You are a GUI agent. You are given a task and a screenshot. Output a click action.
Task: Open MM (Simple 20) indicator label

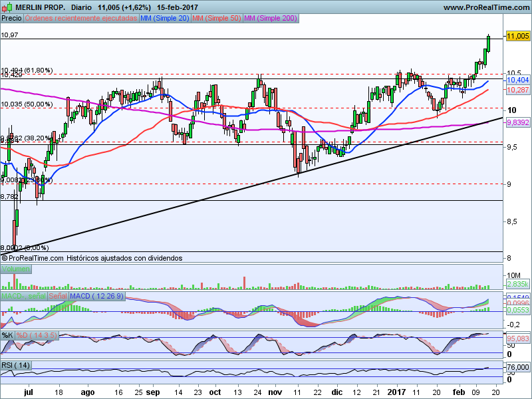tap(165, 19)
